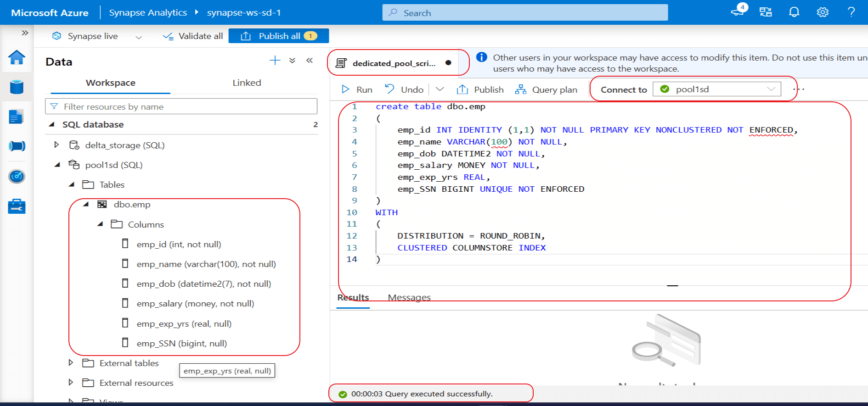Viewport: 868px width, 406px height.
Task: Collapse all items in Data panel
Action: (x=292, y=60)
